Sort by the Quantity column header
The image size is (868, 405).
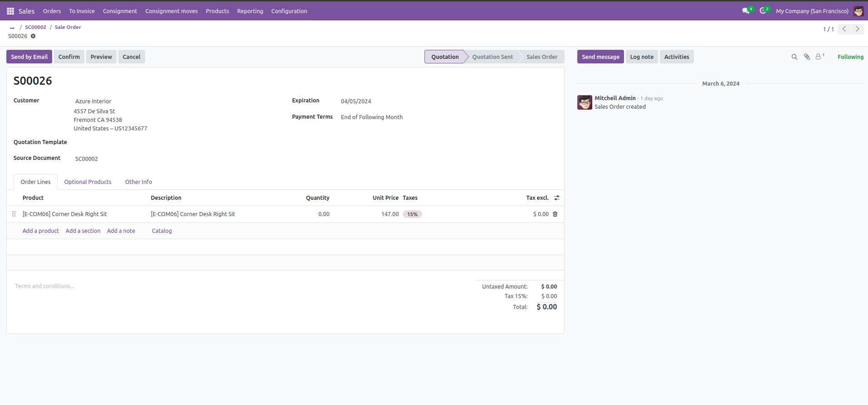pyautogui.click(x=317, y=198)
